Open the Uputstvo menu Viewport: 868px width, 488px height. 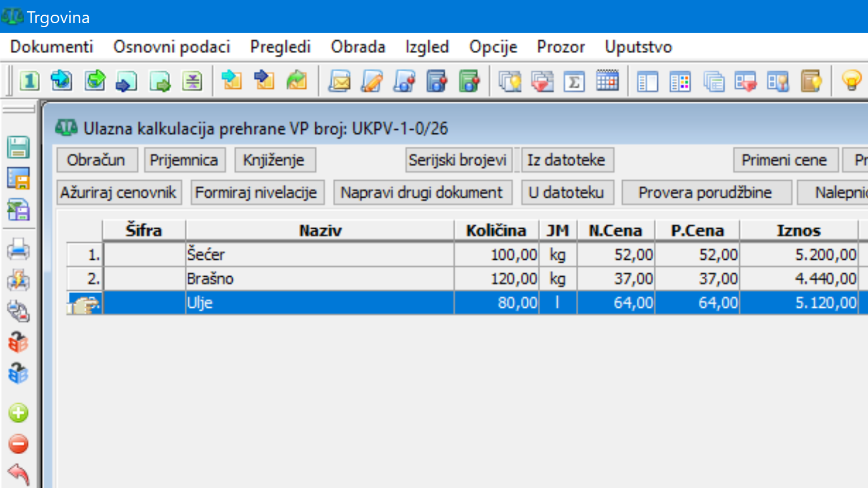click(x=639, y=47)
